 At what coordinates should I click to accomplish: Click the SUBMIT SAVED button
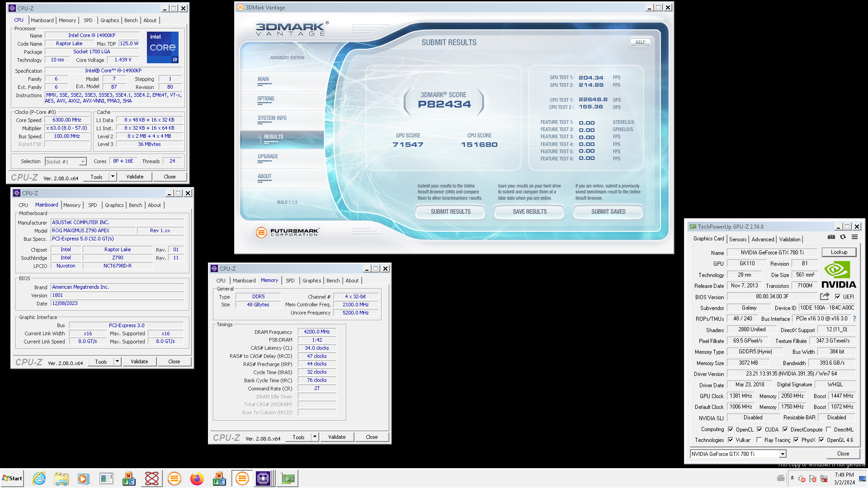coord(608,211)
